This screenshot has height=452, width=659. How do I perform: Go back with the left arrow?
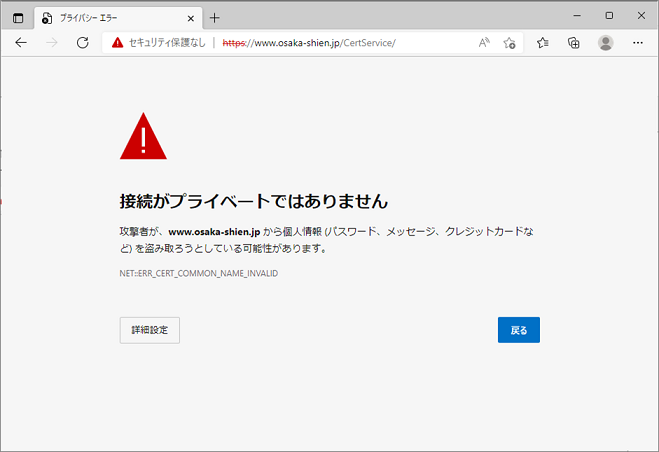(21, 42)
